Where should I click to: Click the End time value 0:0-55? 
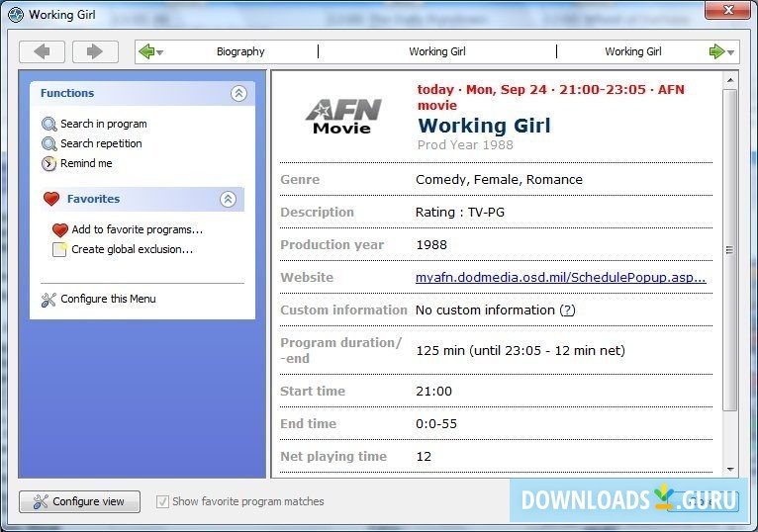(436, 424)
